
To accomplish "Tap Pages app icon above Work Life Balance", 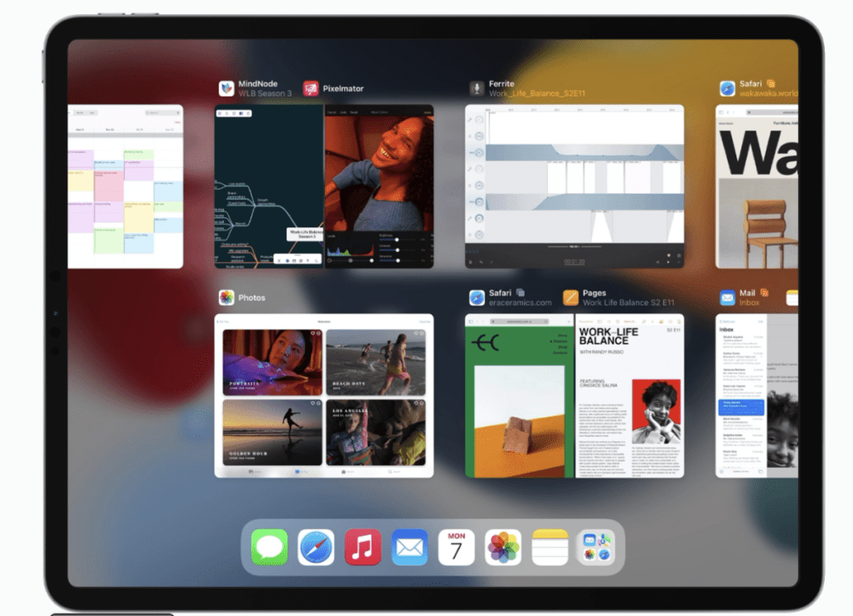I will 571,298.
